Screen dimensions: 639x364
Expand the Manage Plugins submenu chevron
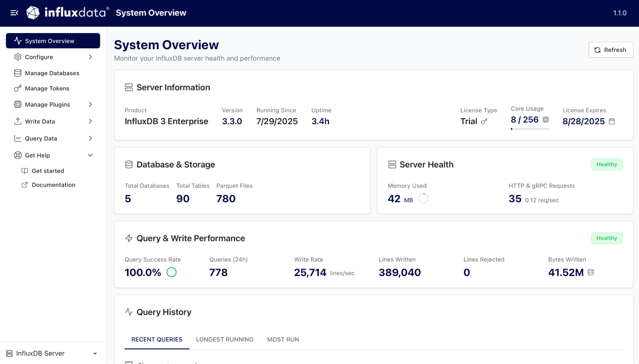pos(90,105)
